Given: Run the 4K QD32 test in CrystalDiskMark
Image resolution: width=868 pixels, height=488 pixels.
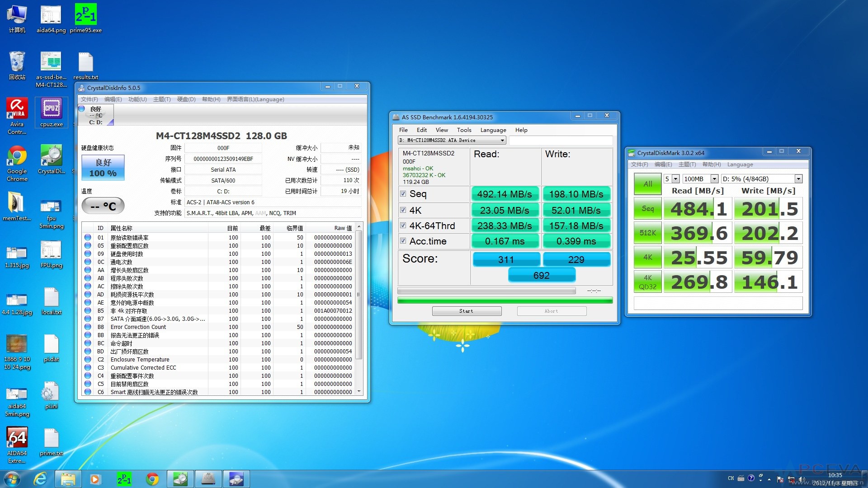Looking at the screenshot, I should pos(648,282).
